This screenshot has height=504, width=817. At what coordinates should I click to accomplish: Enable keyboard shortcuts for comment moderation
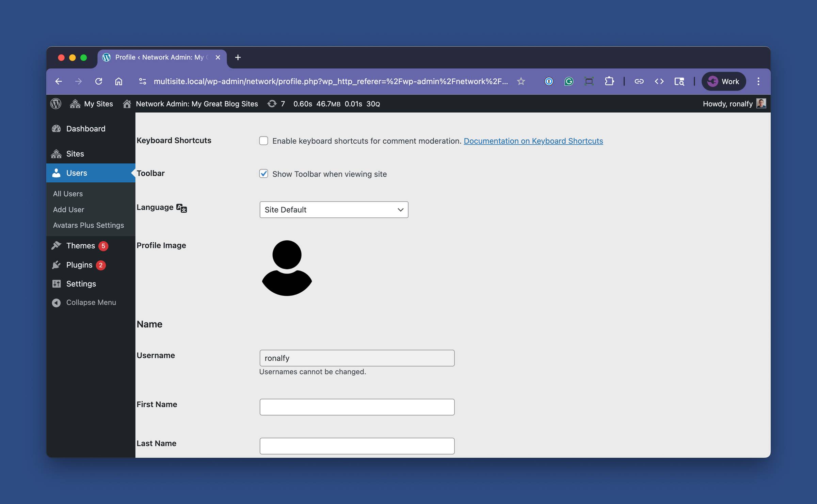click(x=263, y=141)
